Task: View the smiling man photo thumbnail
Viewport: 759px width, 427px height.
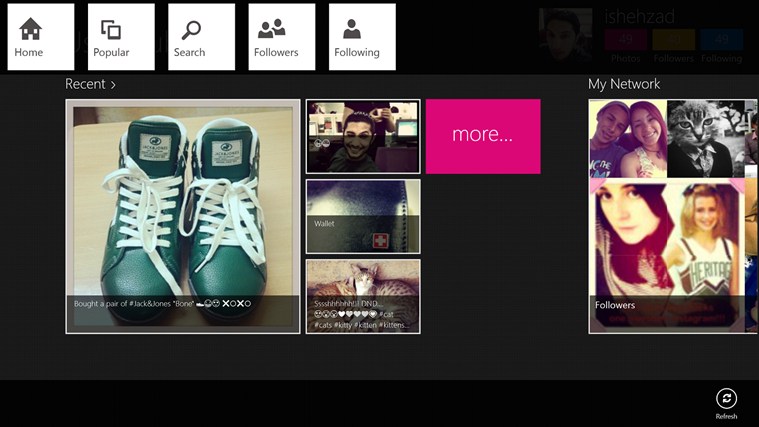Action: [x=363, y=136]
